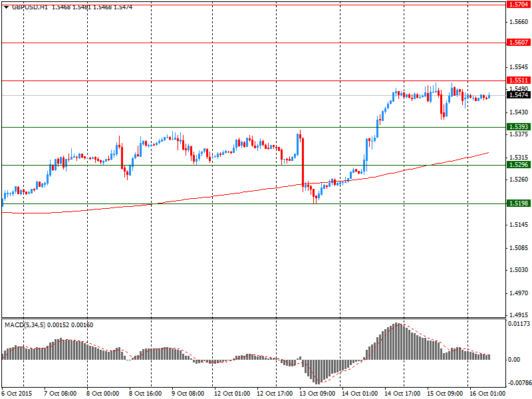Select the red 1.5607 price level label
This screenshot has height=399, width=532.
tap(519, 43)
